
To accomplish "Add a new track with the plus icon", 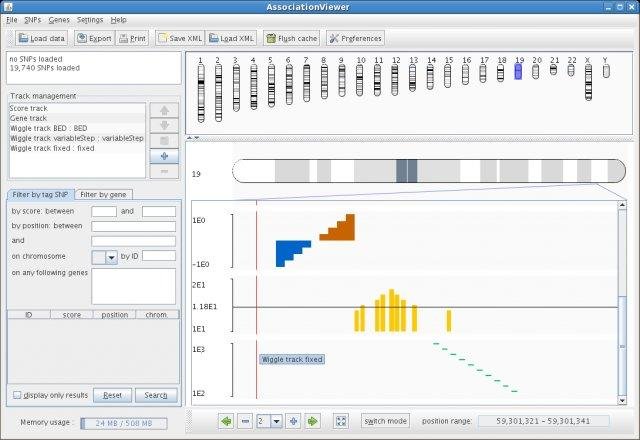I will [x=164, y=156].
